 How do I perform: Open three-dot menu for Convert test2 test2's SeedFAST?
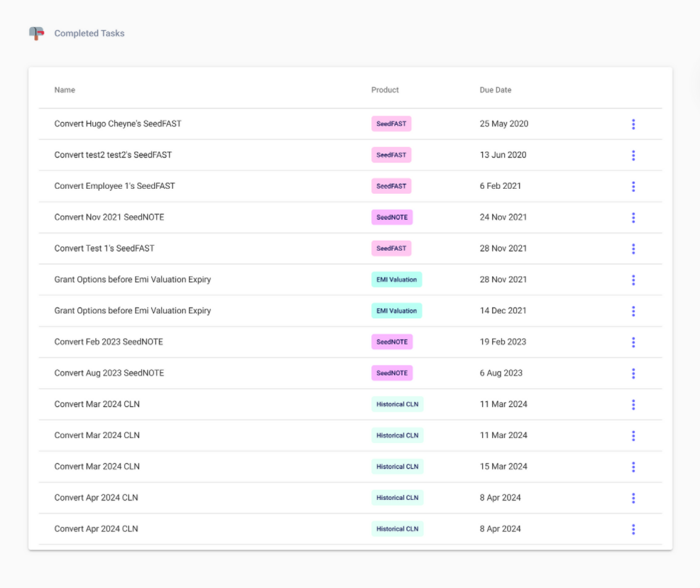633,156
